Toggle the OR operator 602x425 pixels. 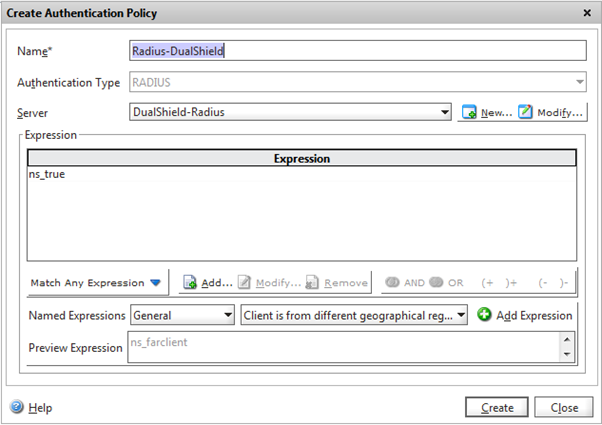click(446, 283)
